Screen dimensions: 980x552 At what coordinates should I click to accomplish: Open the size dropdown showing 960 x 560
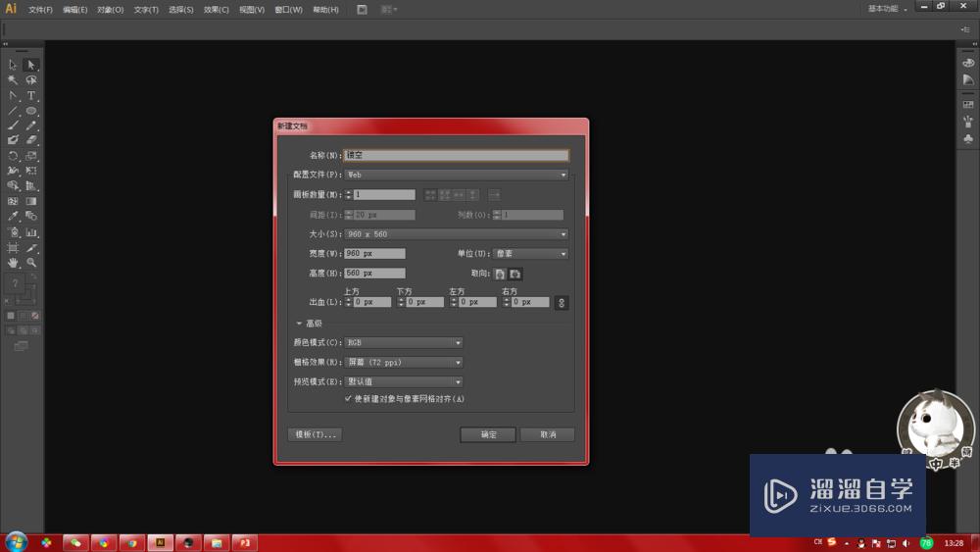pyautogui.click(x=456, y=234)
